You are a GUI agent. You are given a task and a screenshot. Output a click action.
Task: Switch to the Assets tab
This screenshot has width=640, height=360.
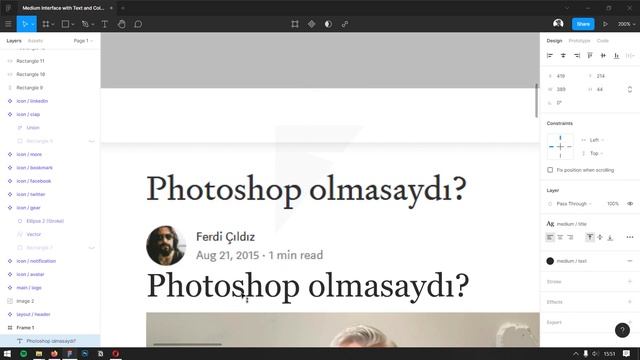coord(35,41)
